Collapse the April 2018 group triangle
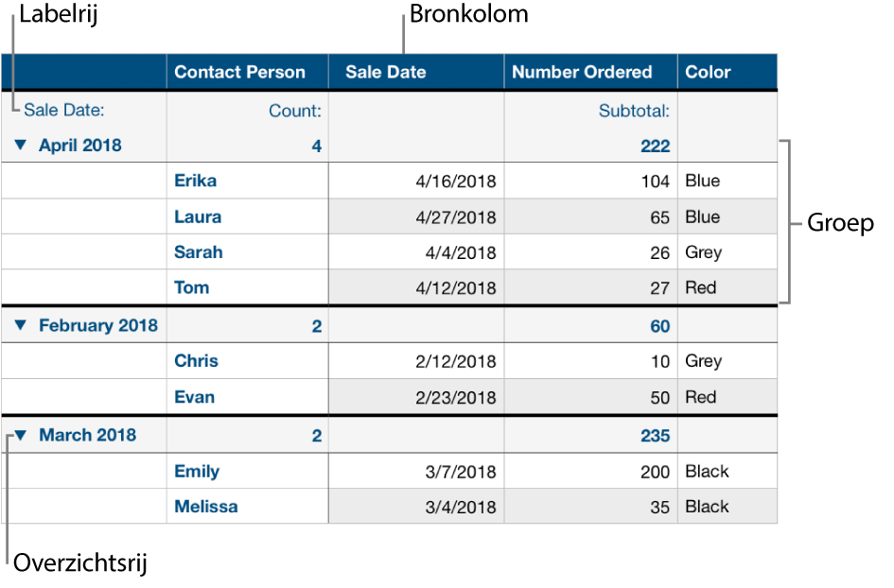The width and height of the screenshot is (894, 588). [21, 146]
